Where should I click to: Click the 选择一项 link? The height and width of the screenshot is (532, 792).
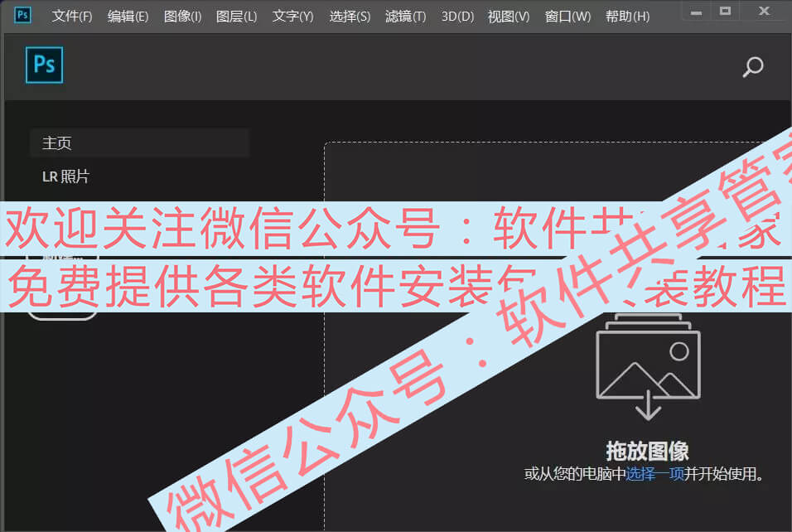click(654, 474)
